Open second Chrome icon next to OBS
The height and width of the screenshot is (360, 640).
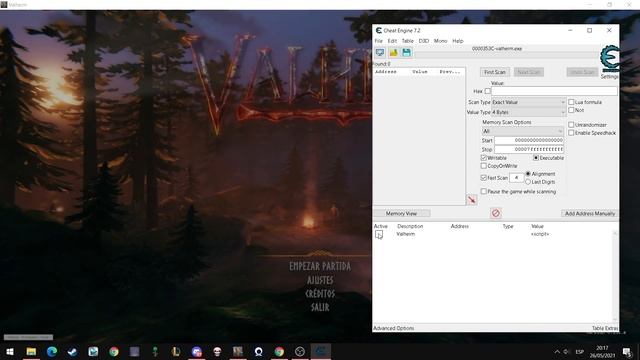[x=279, y=351]
